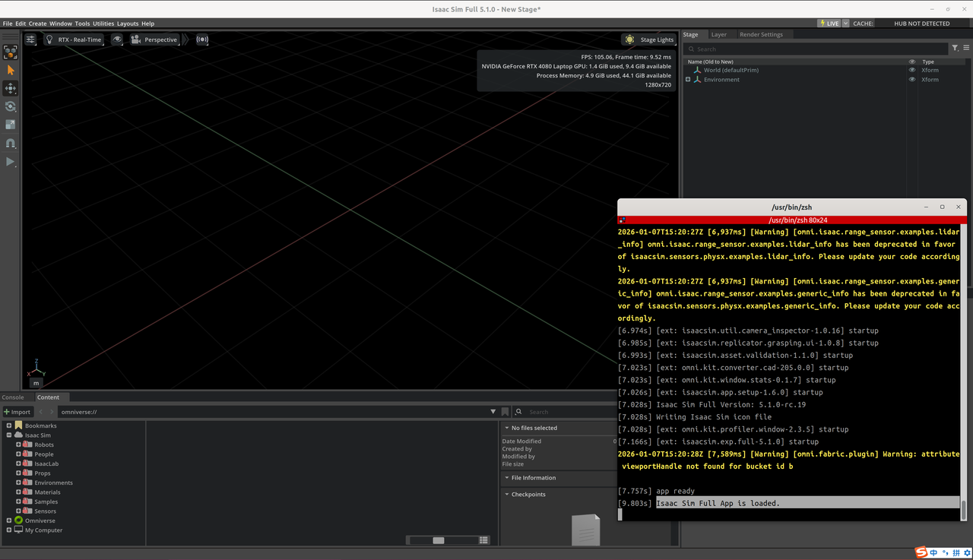Toggle visibility of Environment prim

[x=912, y=80]
